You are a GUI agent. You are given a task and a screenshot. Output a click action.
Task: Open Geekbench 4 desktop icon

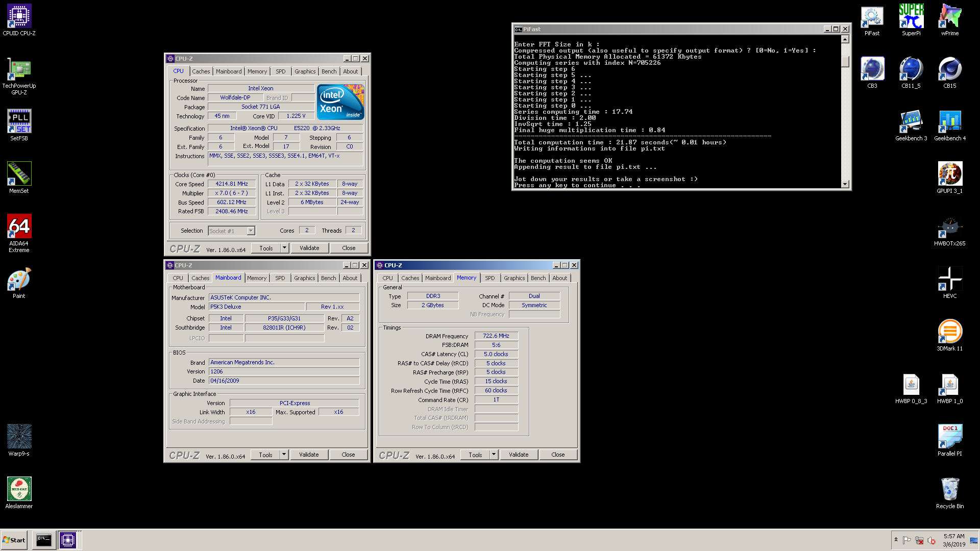coord(950,126)
